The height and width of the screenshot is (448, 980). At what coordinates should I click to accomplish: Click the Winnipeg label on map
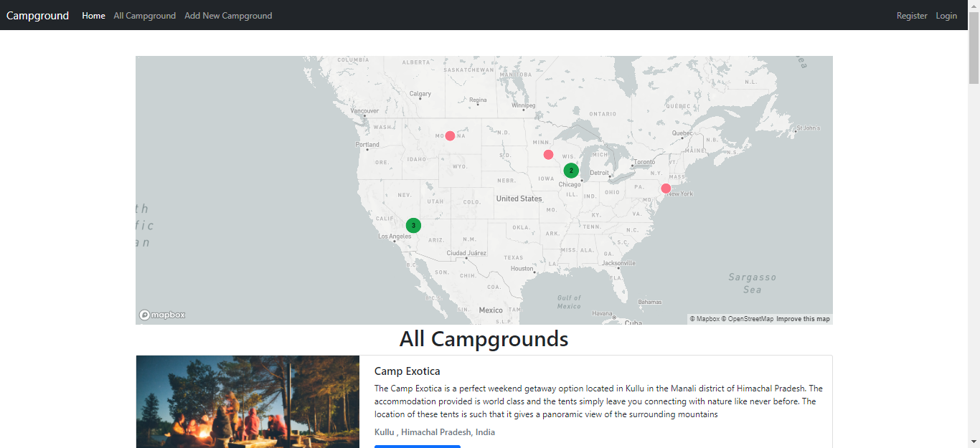[x=523, y=105]
